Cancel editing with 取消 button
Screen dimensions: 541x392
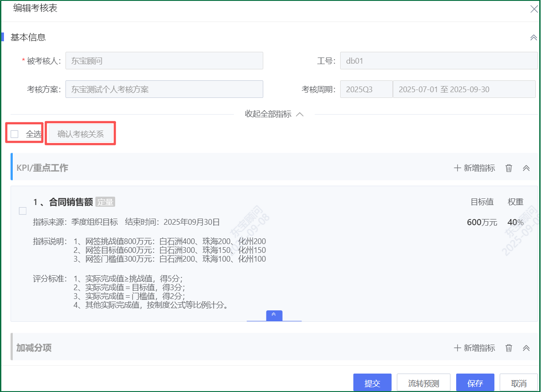tap(519, 383)
